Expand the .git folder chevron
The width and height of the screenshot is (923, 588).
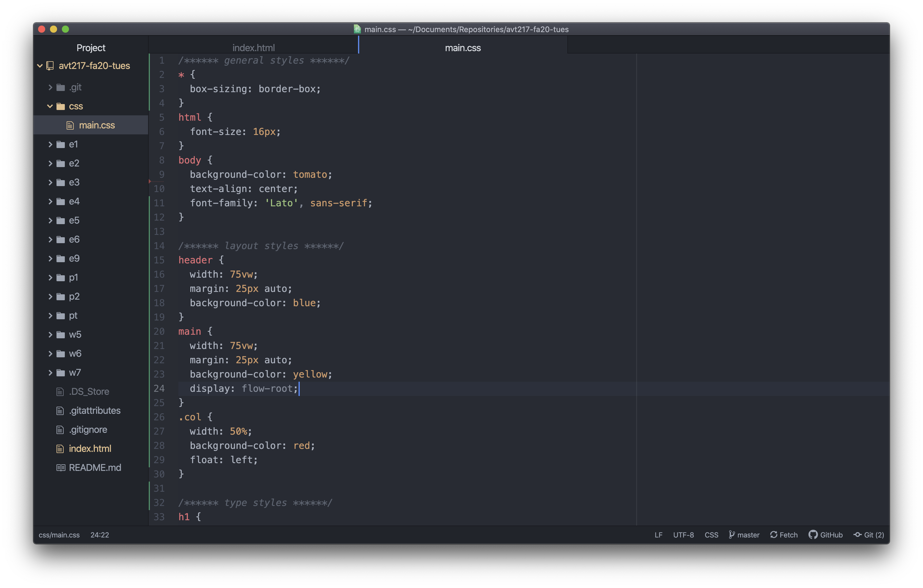pos(50,87)
